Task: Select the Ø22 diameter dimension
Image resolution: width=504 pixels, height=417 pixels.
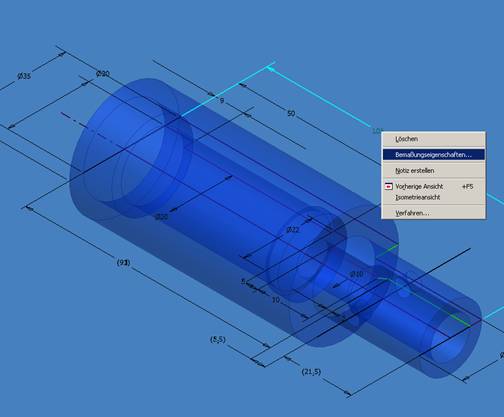Action: coord(293,230)
